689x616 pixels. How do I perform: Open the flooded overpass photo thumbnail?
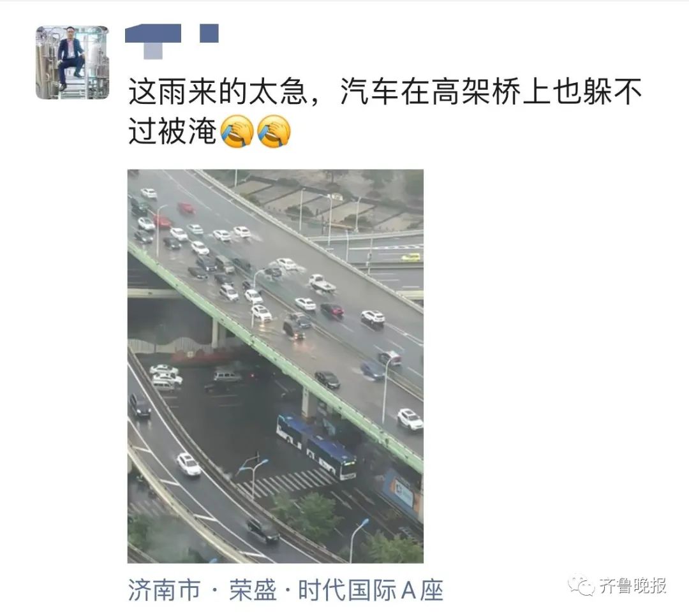pyautogui.click(x=276, y=366)
